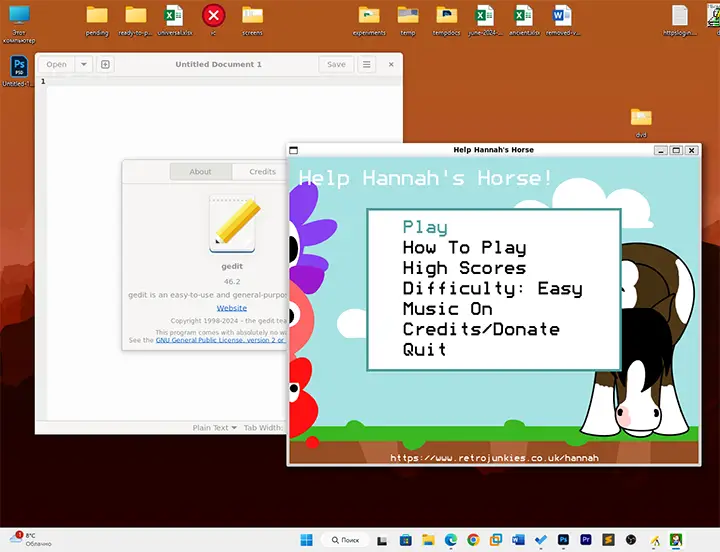Open File Explorer from the taskbar
The height and width of the screenshot is (552, 720).
[428, 540]
